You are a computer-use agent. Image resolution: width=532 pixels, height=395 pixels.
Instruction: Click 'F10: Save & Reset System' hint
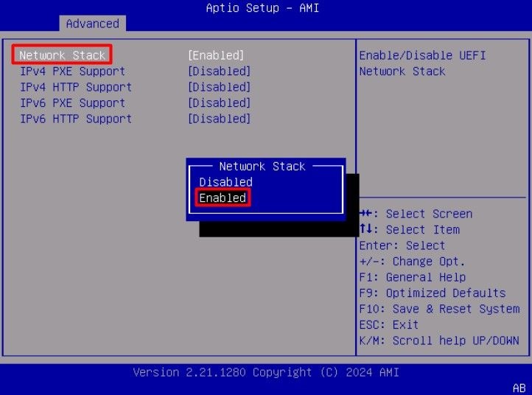[439, 309]
